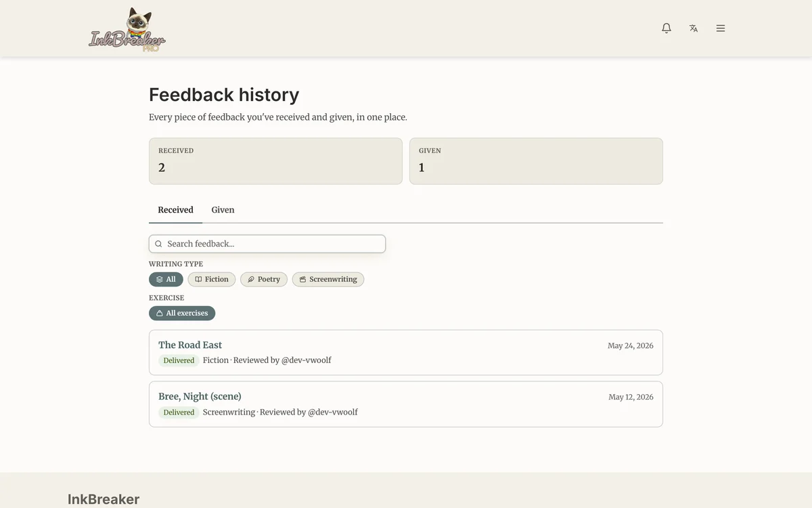Image resolution: width=812 pixels, height=508 pixels.
Task: Click the WRITING TYPE label
Action: coord(176,264)
